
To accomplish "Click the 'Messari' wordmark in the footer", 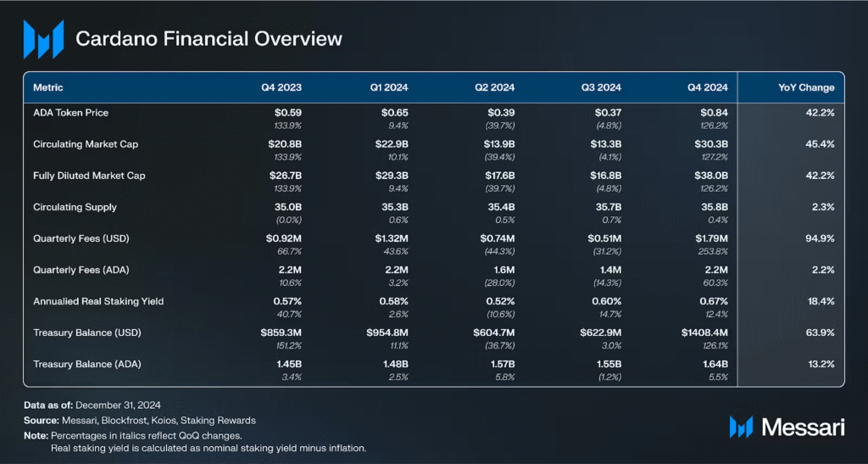I will (x=804, y=427).
